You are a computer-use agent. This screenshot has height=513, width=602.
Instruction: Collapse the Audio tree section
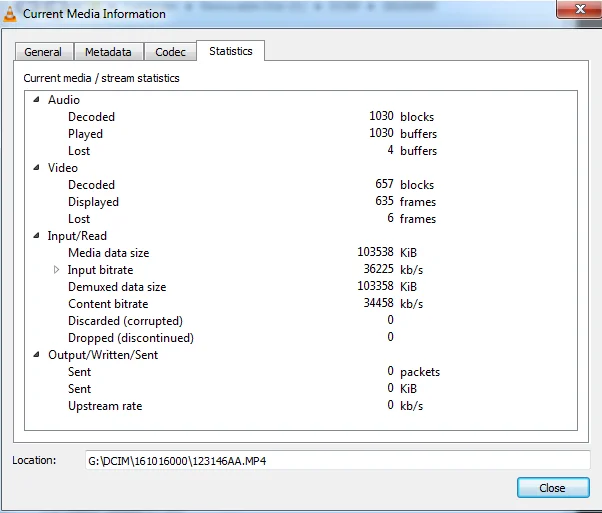pos(36,100)
